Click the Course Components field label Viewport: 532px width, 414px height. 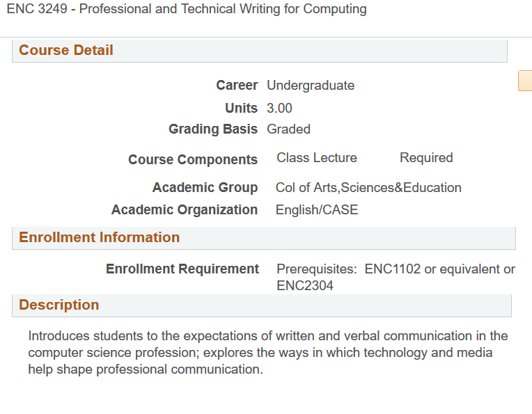193,160
